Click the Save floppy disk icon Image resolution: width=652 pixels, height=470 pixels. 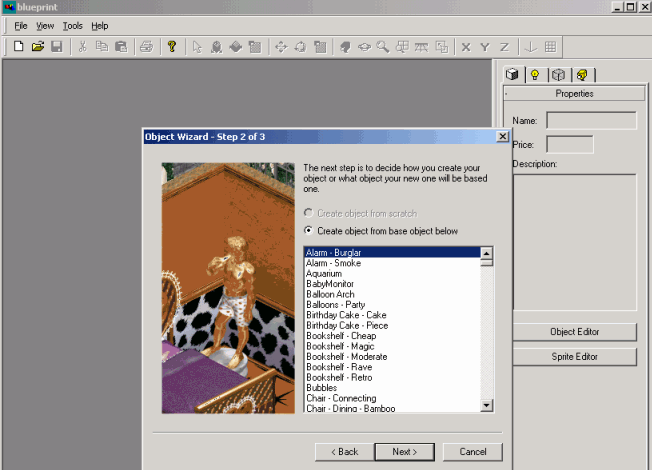click(x=57, y=47)
